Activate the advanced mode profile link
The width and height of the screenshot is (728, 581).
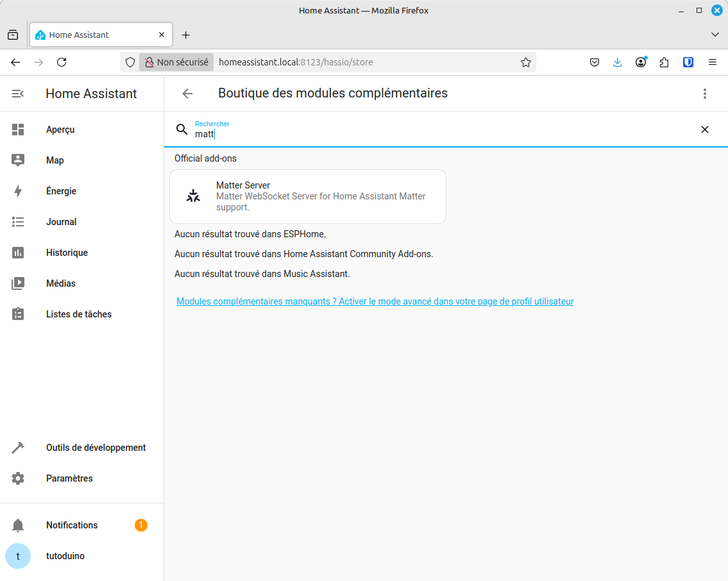pyautogui.click(x=375, y=301)
